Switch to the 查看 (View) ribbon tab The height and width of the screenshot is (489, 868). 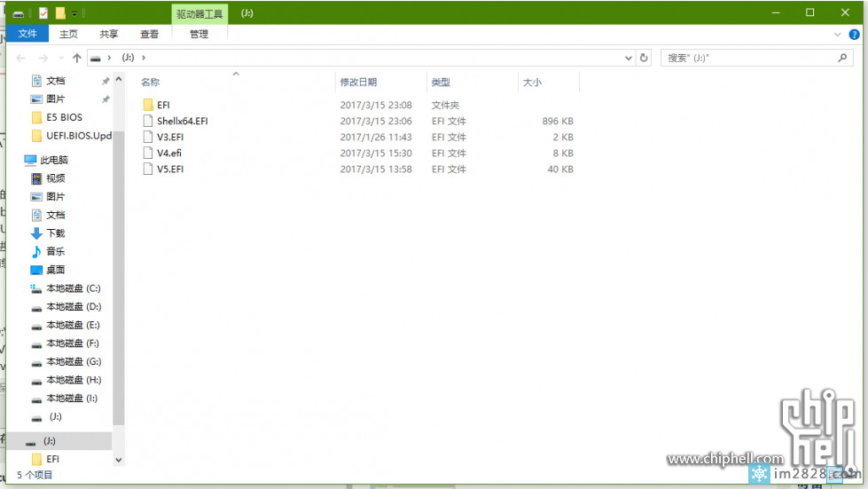149,34
